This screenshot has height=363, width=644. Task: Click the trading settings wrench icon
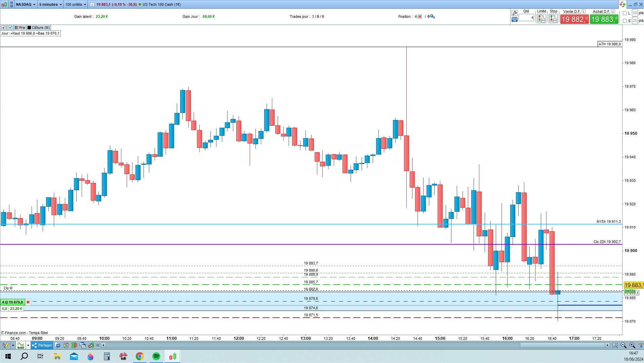(x=514, y=13)
